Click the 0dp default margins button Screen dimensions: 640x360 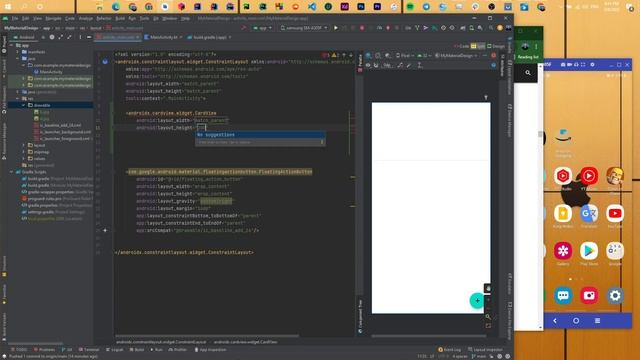pos(387,65)
